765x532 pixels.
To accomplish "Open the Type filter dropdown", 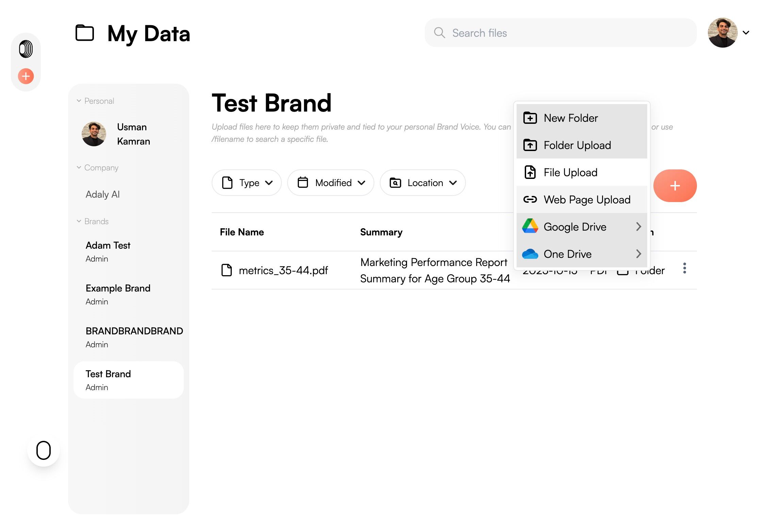I will (247, 183).
